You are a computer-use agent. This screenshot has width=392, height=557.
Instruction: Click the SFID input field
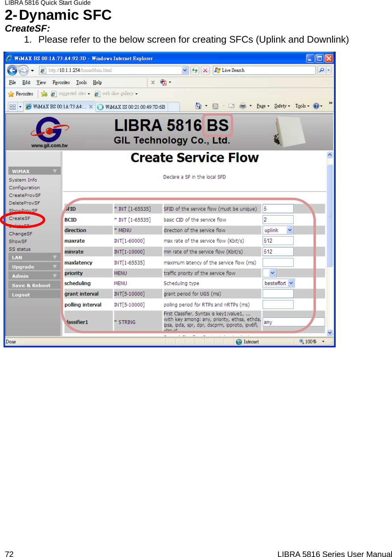coord(278,209)
